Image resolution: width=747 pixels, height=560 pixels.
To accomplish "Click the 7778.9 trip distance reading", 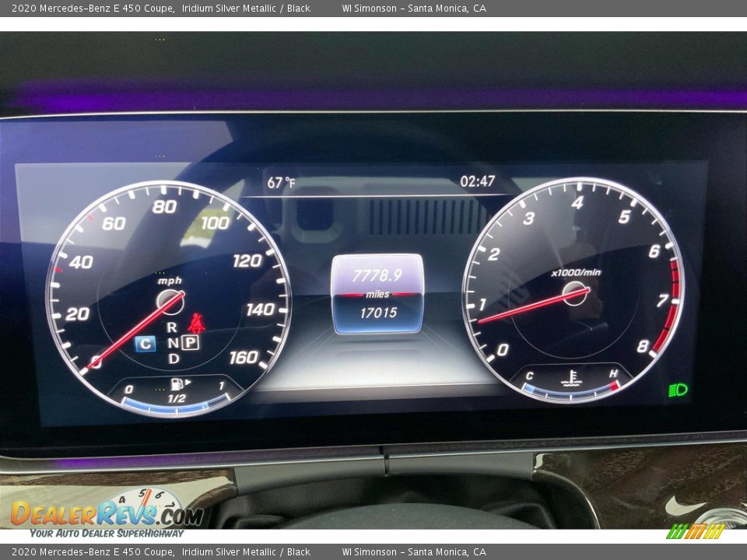I will pyautogui.click(x=377, y=275).
